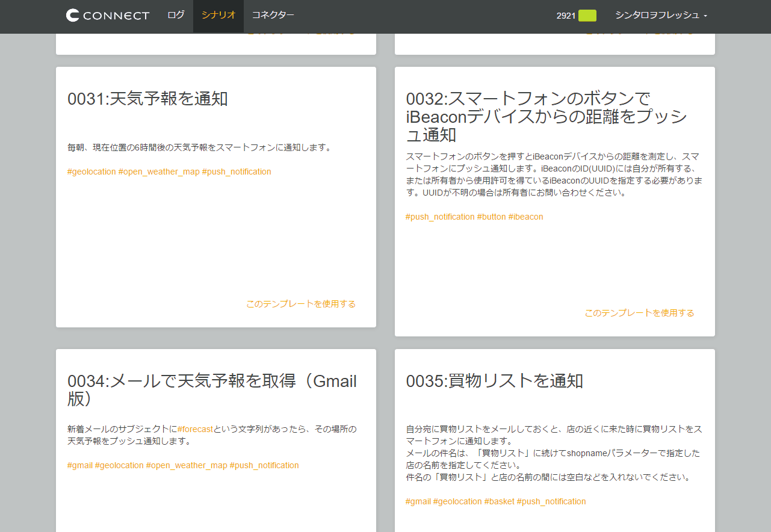Open the #basket tag
Screen dimensions: 771x532
(x=499, y=501)
